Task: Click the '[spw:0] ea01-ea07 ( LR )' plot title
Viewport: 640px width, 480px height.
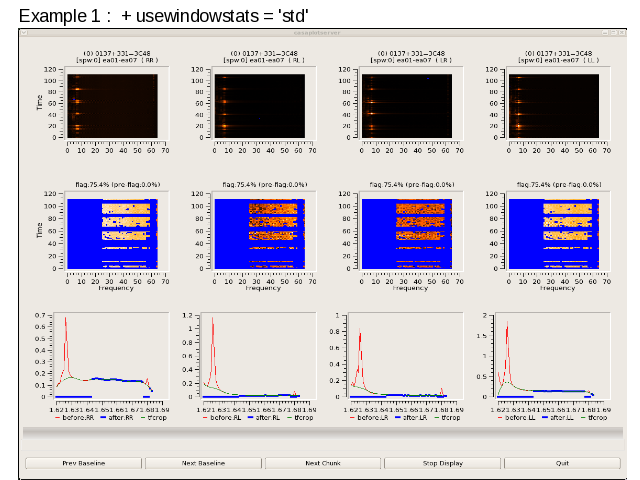Action: [411, 60]
